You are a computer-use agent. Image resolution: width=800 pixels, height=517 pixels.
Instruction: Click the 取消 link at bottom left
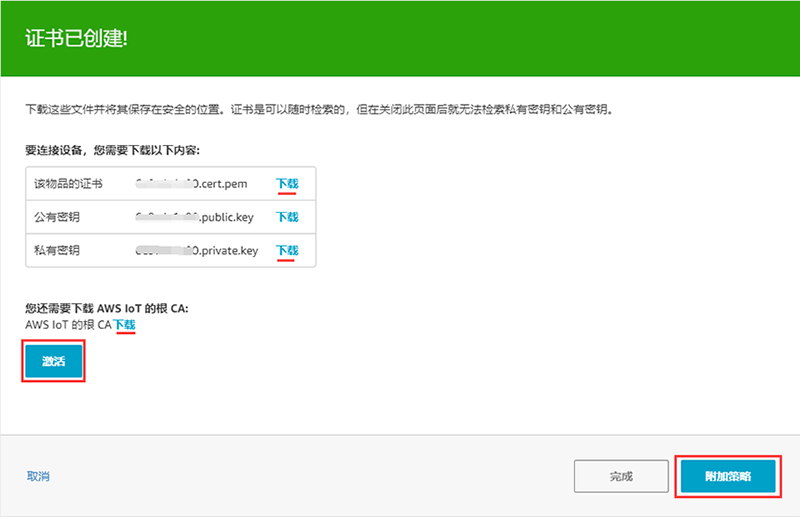(38, 476)
